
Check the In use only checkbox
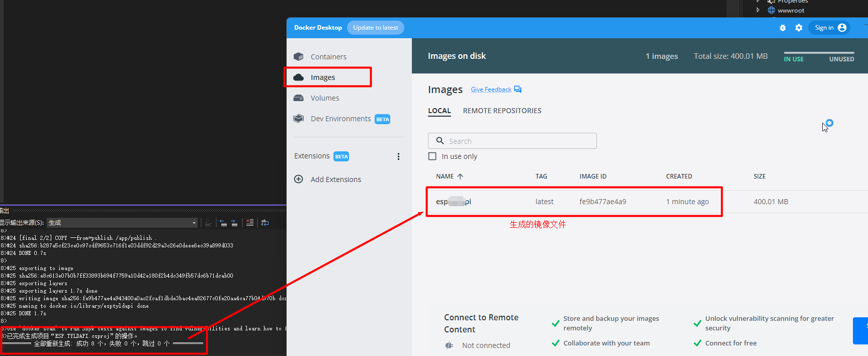click(x=432, y=156)
